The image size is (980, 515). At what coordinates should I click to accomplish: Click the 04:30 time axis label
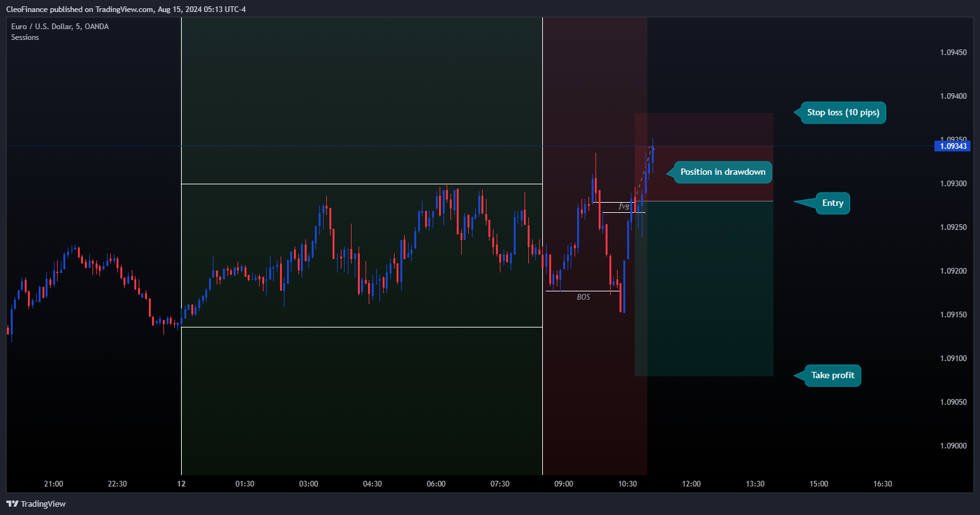pos(372,484)
